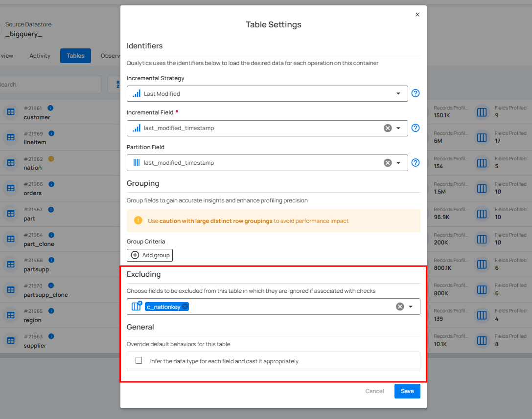Click the lineitem table icon
This screenshot has height=419, width=532.
pos(10,137)
